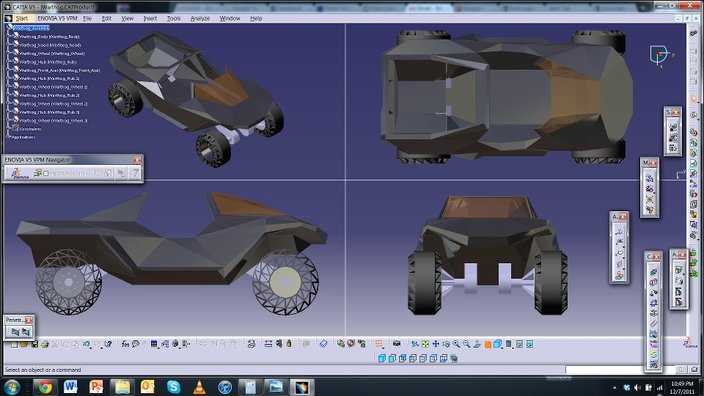Click Distance and Band Analysis icon in S... toolbar
Viewport: 704px width, 396px height.
tap(674, 147)
